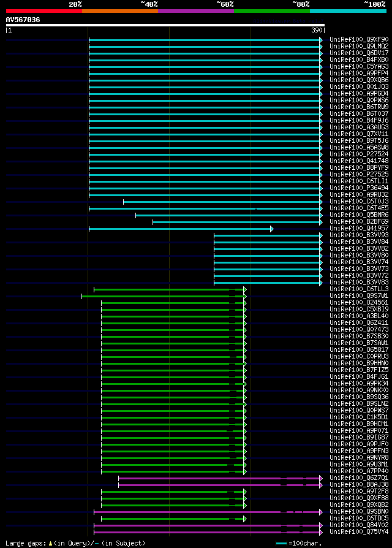Screen dimensions: 392x548
Task: Select the UniRef100_C5XBI9 label
Action: 359,310
